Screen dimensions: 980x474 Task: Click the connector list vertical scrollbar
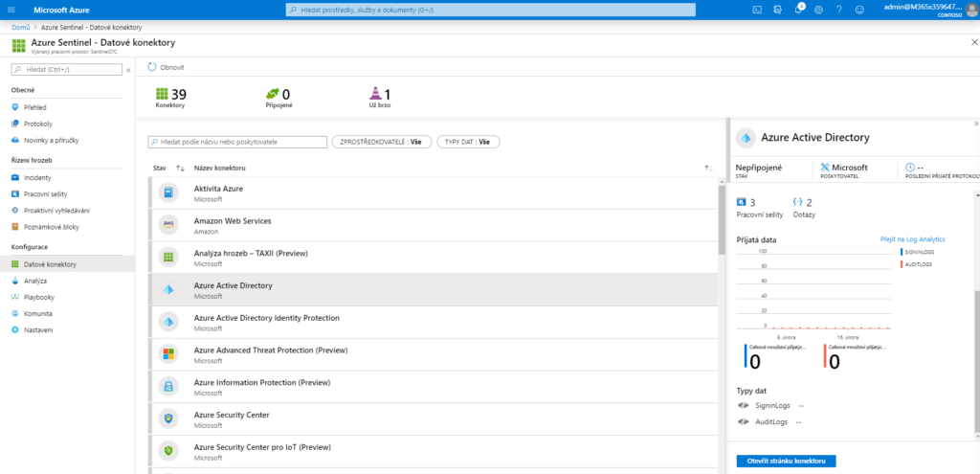click(722, 220)
